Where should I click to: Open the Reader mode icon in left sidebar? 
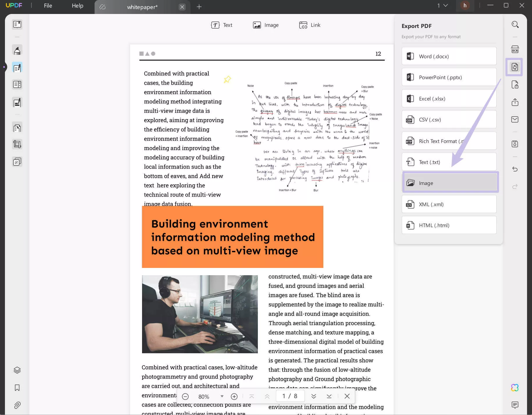pyautogui.click(x=17, y=24)
